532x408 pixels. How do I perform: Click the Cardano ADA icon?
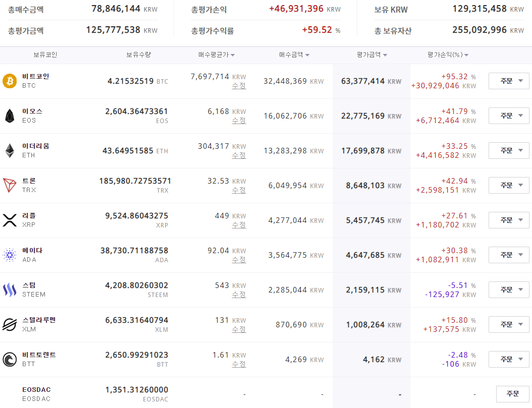coord(10,255)
